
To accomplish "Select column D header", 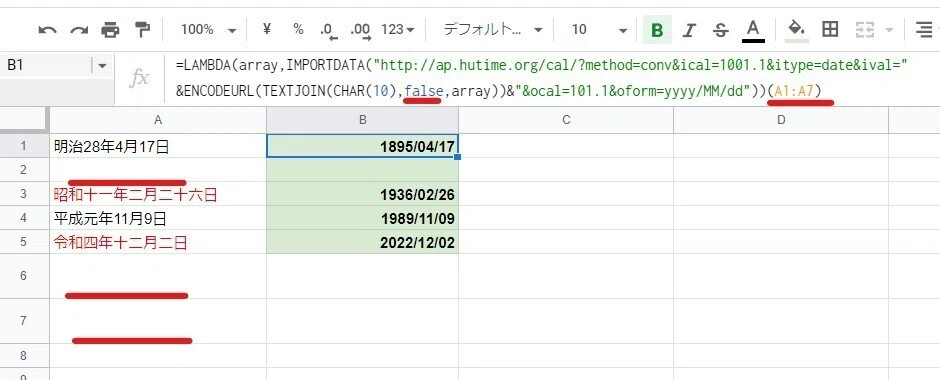I will point(781,120).
